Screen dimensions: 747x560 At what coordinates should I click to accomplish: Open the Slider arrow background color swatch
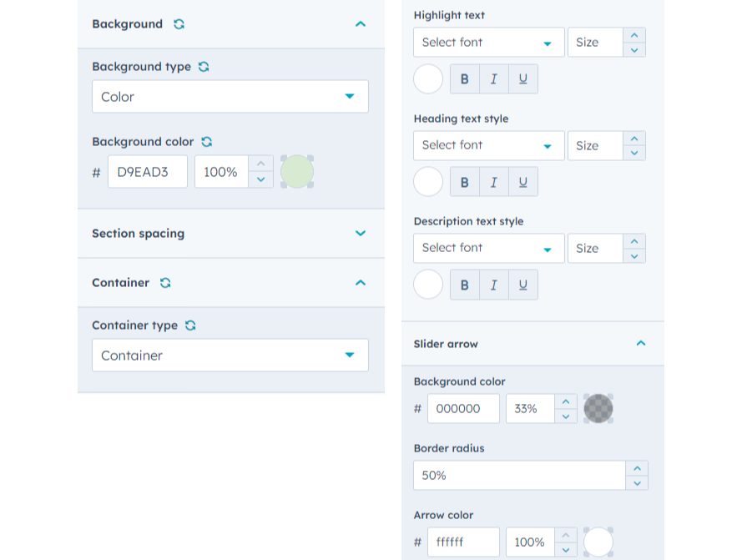598,409
